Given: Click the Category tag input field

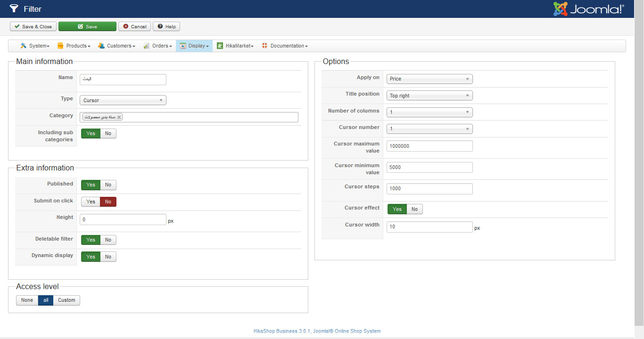Looking at the screenshot, I should [189, 117].
